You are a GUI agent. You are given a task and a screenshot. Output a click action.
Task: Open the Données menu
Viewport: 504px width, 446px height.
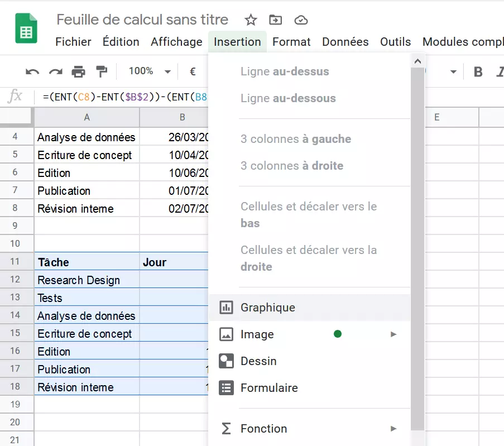[345, 42]
